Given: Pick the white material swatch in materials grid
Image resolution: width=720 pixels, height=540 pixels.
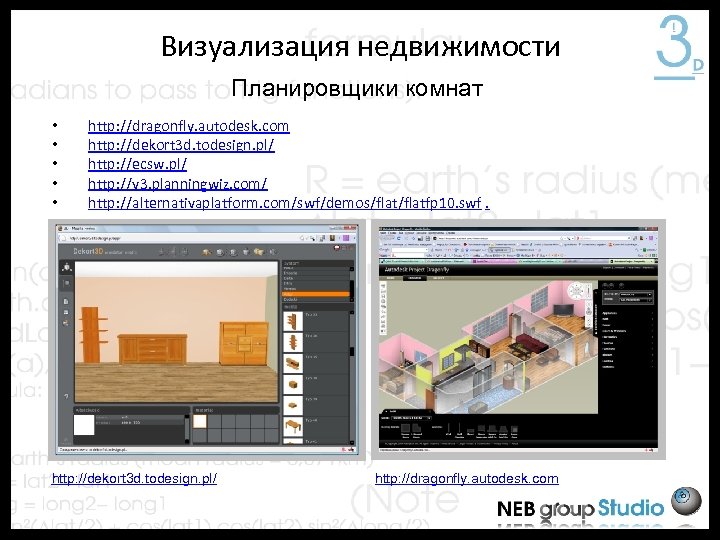Looking at the screenshot, I should click(x=199, y=422).
